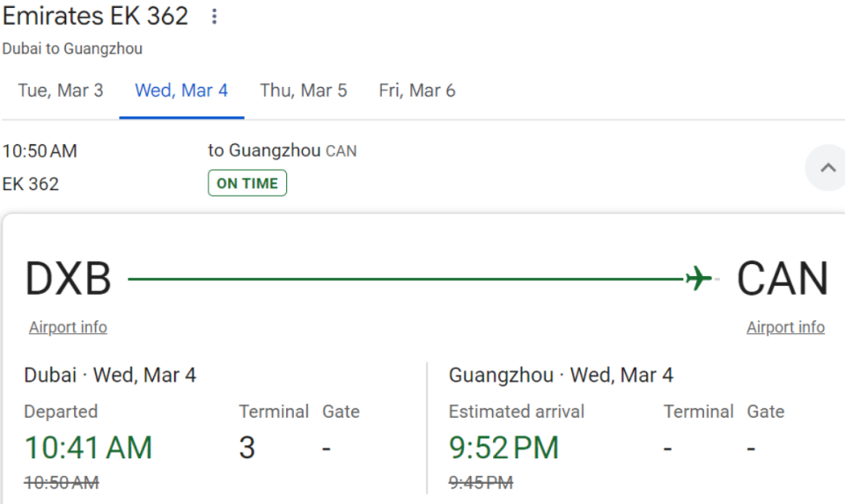Click the Emirates EK 362 title
This screenshot has height=504, width=845.
pyautogui.click(x=95, y=16)
